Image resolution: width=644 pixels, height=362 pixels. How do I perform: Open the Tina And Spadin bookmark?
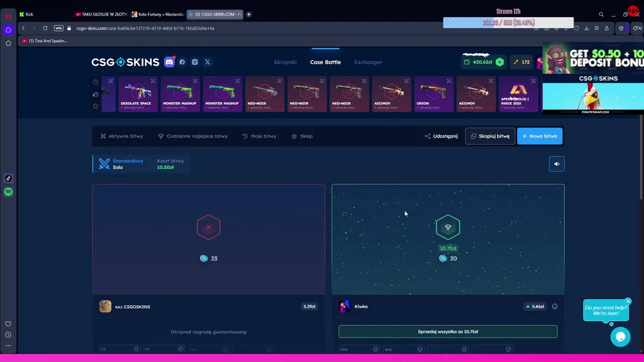44,41
